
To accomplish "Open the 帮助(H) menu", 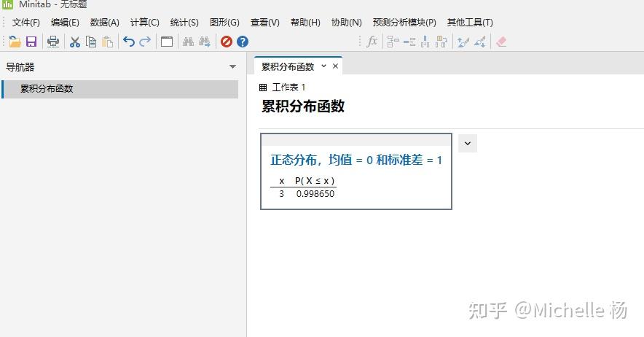I will [305, 22].
